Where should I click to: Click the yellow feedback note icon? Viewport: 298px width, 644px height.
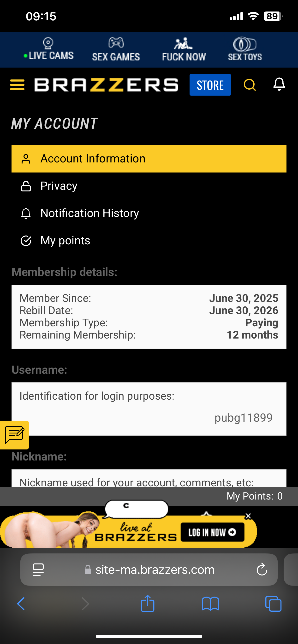click(15, 435)
